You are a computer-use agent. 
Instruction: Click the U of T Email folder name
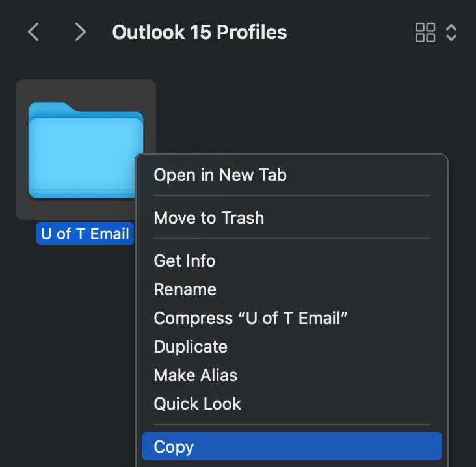click(x=85, y=233)
